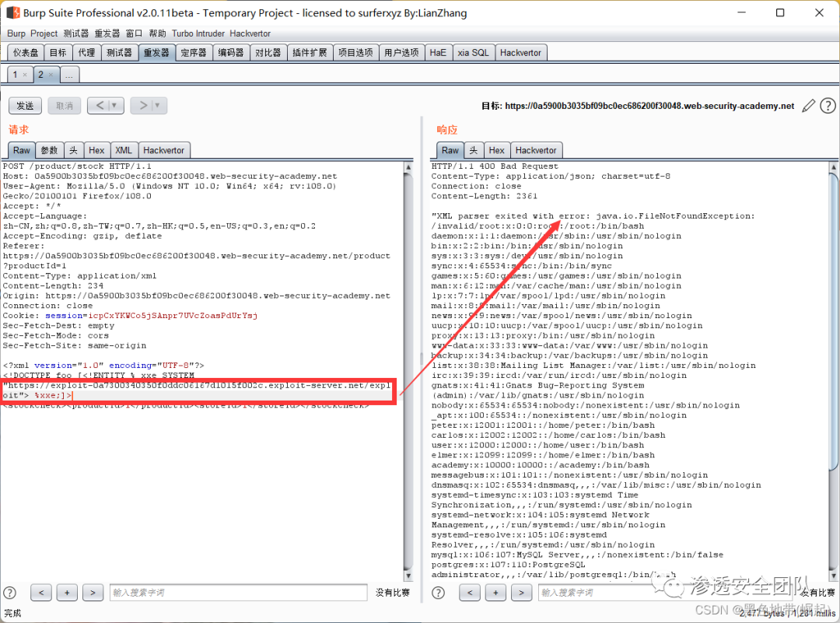Go to previous match in request search
The height and width of the screenshot is (623, 840).
click(x=41, y=593)
